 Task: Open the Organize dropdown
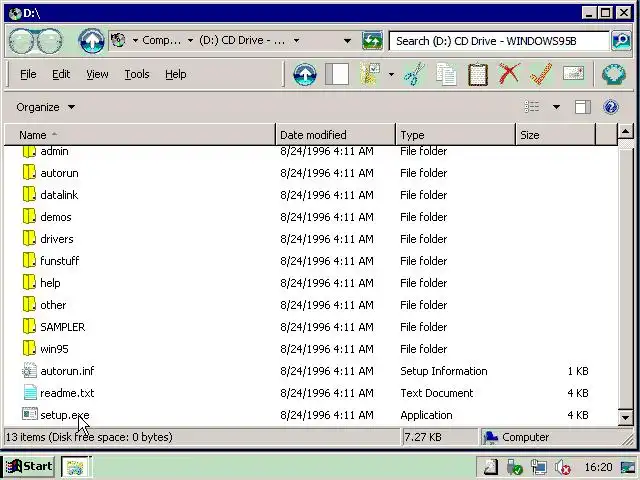45,107
